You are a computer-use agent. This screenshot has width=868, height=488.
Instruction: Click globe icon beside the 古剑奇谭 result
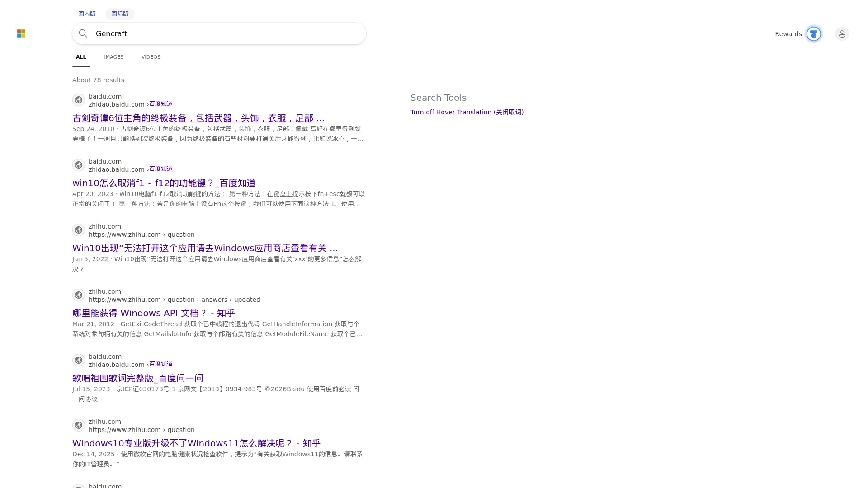79,100
